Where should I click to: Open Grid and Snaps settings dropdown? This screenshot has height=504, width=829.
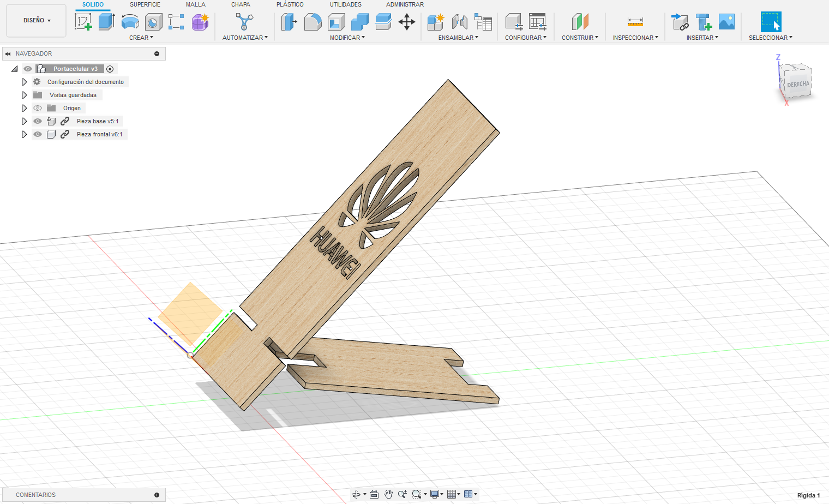(x=453, y=494)
